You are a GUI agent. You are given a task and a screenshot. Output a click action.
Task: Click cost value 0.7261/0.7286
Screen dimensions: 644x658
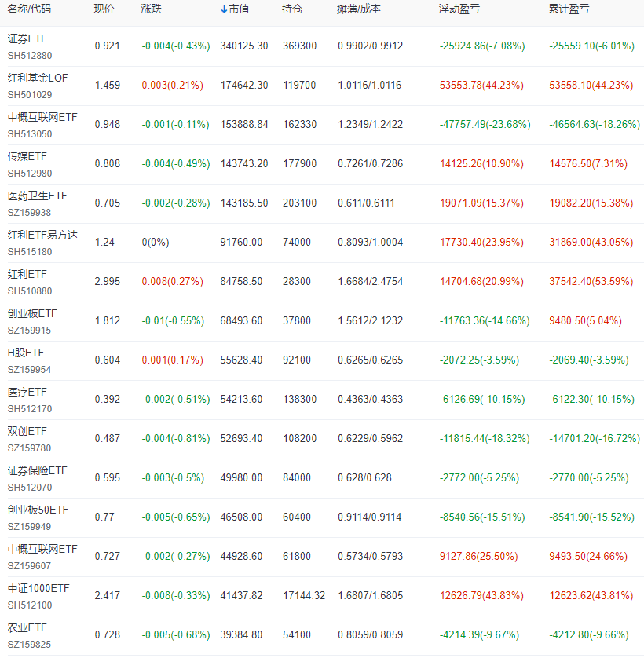coord(370,163)
